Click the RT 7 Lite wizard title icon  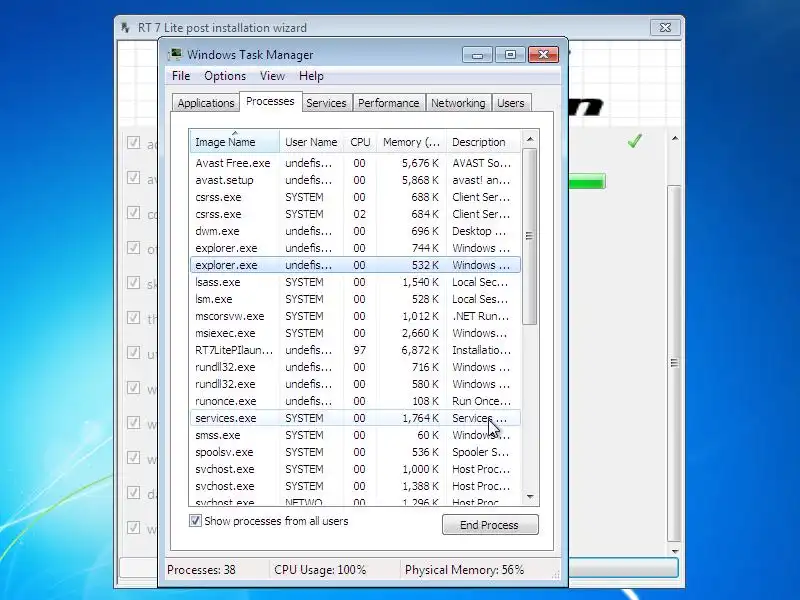tap(126, 28)
